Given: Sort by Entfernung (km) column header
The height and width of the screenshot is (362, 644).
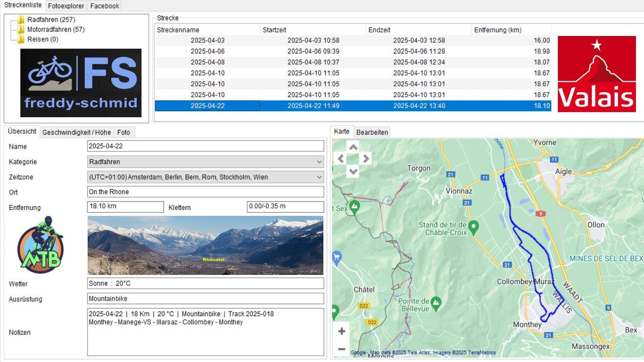Looking at the screenshot, I should (x=497, y=30).
